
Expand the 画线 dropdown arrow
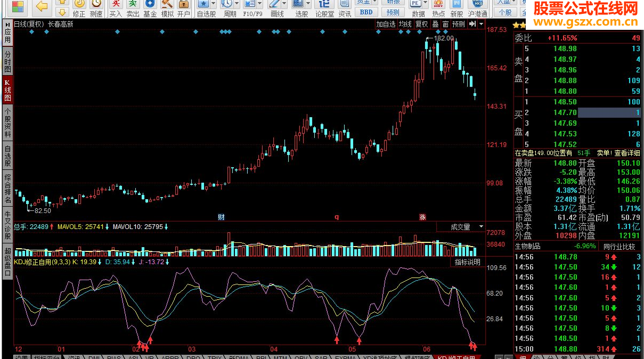click(284, 4)
